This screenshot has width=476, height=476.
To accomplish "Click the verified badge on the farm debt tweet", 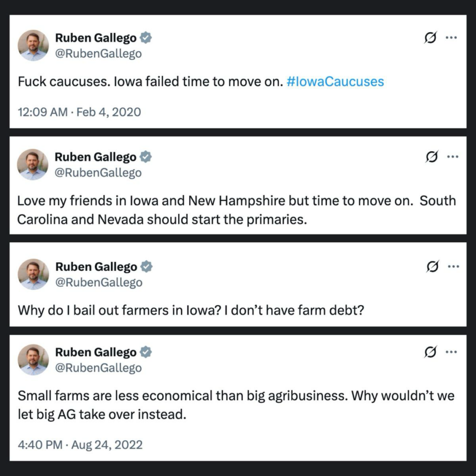I will tap(146, 267).
